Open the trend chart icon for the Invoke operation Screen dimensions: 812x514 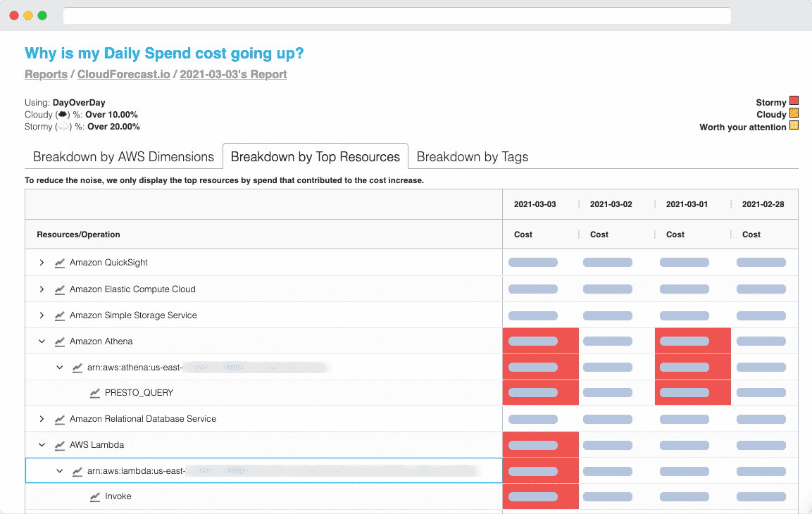pos(95,496)
